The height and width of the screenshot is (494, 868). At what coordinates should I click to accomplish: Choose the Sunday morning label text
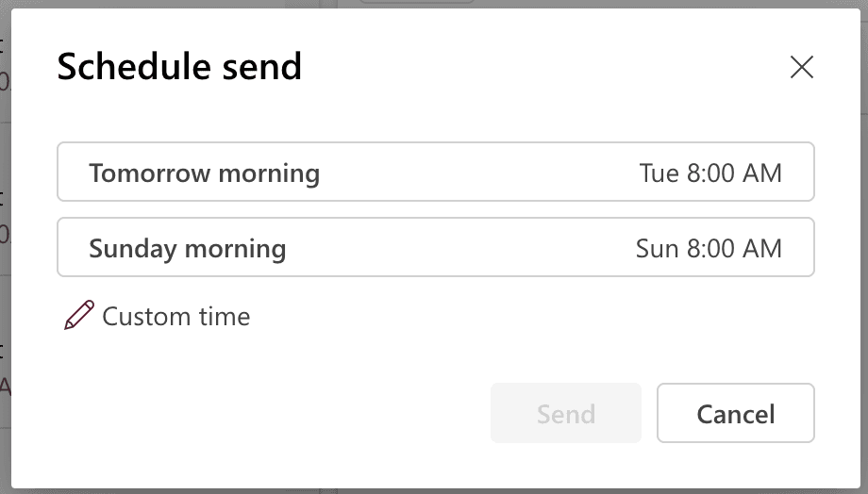click(x=187, y=248)
